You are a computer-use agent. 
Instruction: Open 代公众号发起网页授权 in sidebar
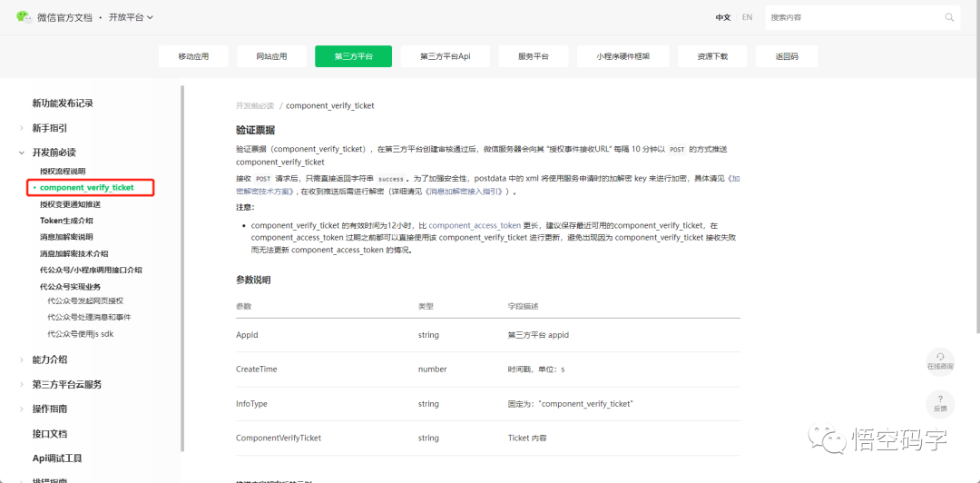pos(85,301)
